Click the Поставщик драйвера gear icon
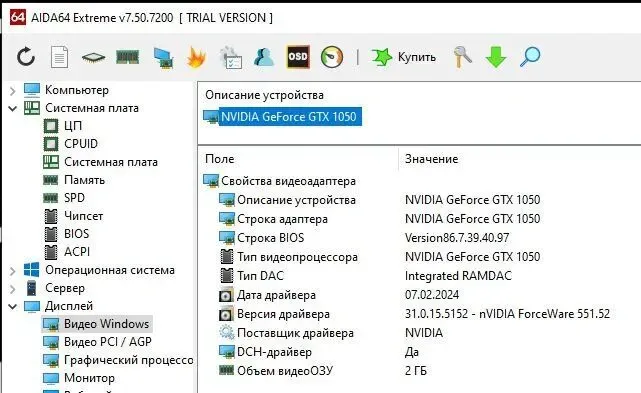 (x=226, y=333)
